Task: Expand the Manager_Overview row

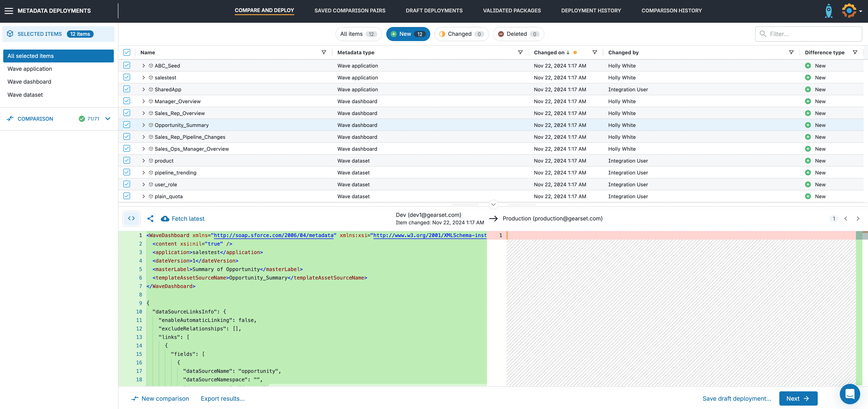Action: point(144,101)
